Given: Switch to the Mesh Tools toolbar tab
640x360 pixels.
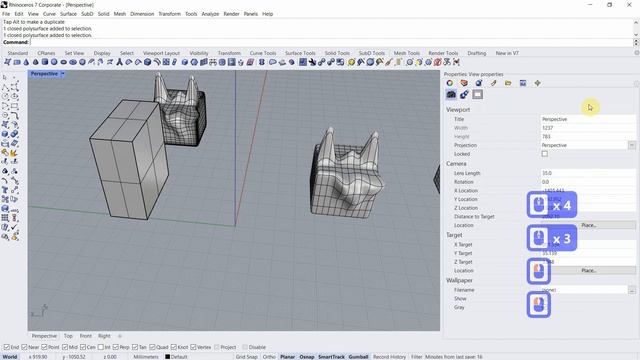Looking at the screenshot, I should pyautogui.click(x=407, y=53).
